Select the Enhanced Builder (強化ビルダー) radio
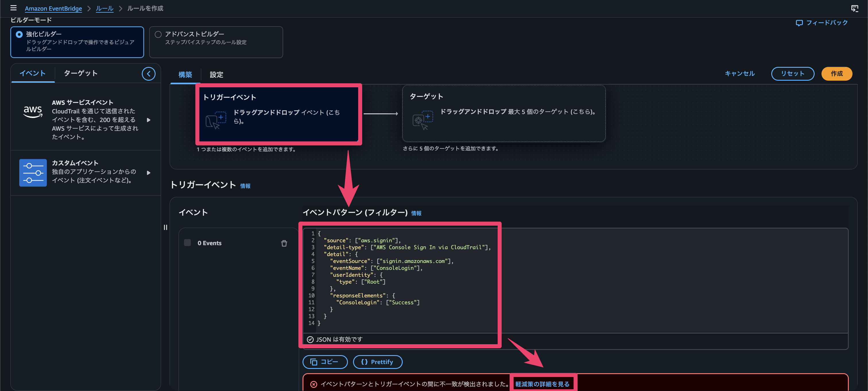Screen dimensions: 868x391 19,34
